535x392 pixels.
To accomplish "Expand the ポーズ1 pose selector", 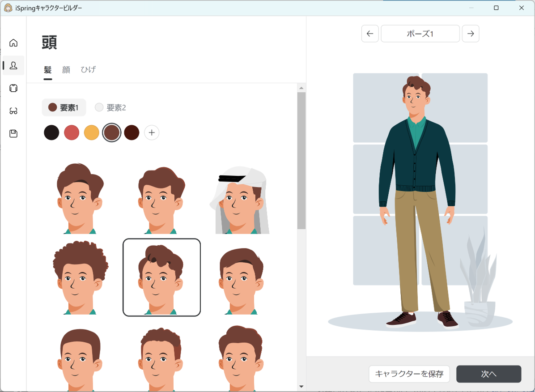I will click(420, 33).
